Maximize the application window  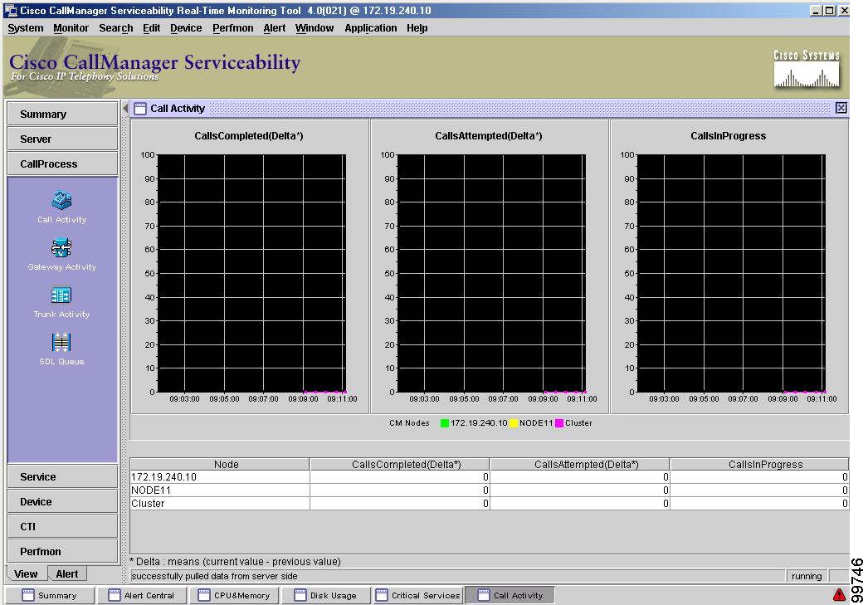(829, 11)
